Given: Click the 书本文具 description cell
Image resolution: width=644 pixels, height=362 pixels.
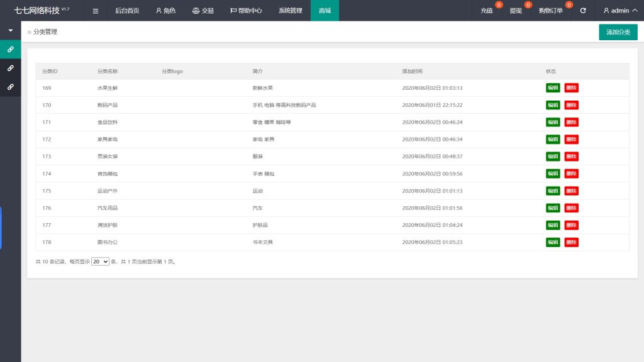Looking at the screenshot, I should tap(263, 242).
